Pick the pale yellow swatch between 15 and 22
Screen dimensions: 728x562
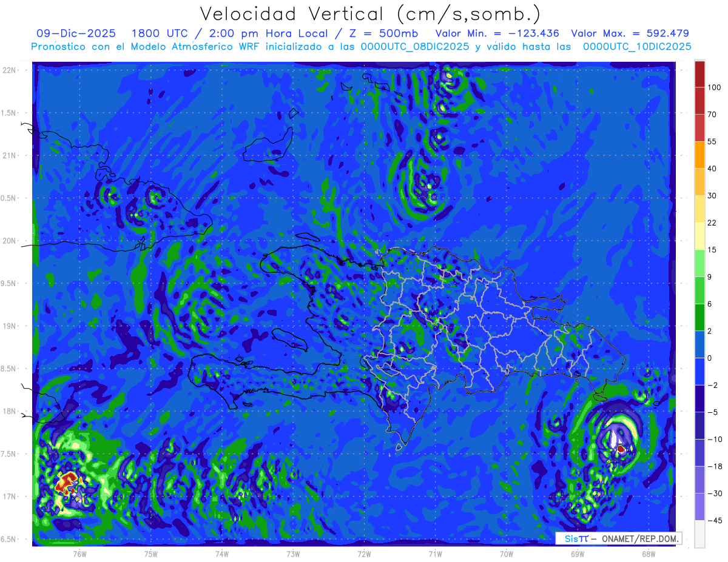click(x=699, y=236)
